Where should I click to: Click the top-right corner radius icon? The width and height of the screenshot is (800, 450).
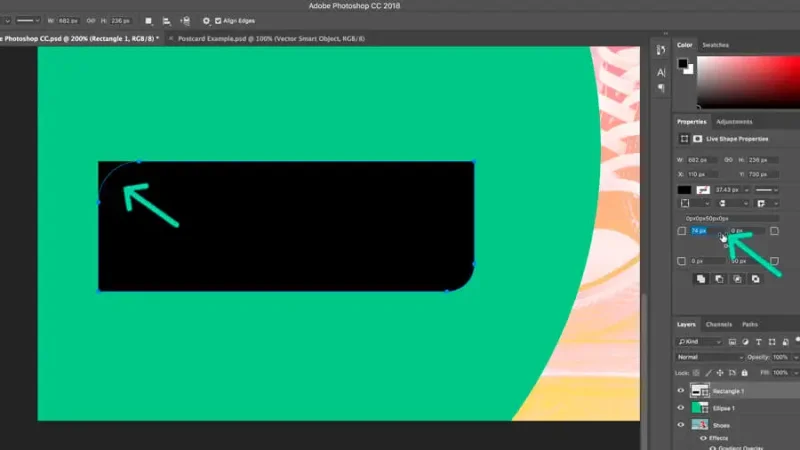[774, 231]
